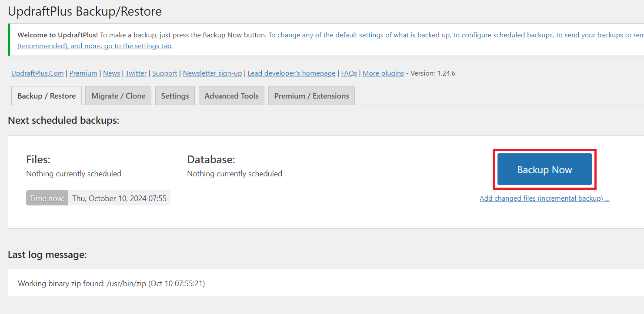The height and width of the screenshot is (314, 644).
Task: Open the Newsletter sign-up page
Action: pos(212,73)
